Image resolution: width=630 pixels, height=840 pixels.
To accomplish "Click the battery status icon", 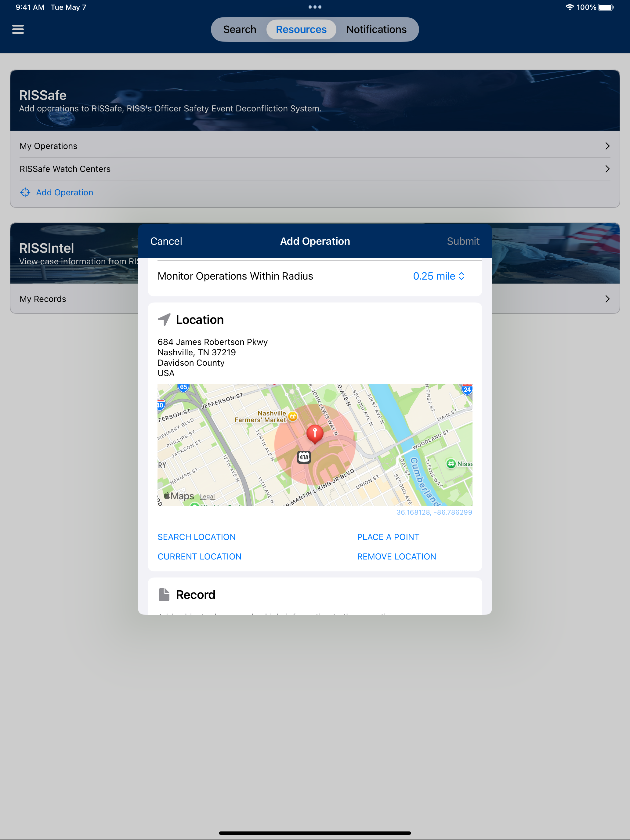I will tap(606, 7).
